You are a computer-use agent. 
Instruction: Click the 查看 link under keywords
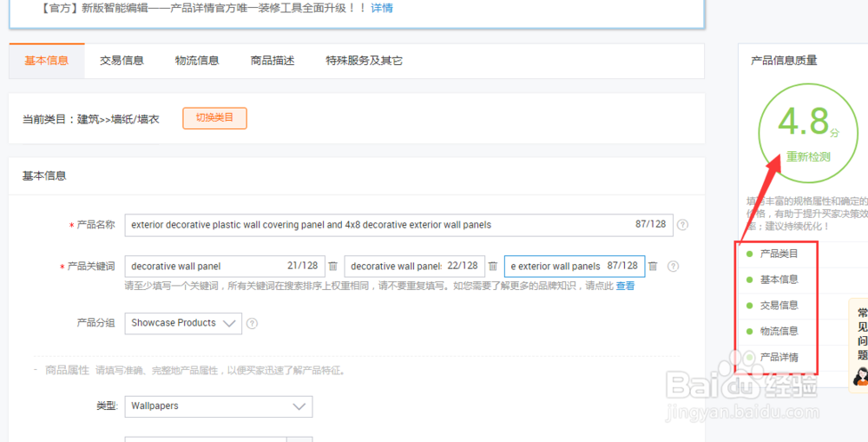(x=626, y=287)
